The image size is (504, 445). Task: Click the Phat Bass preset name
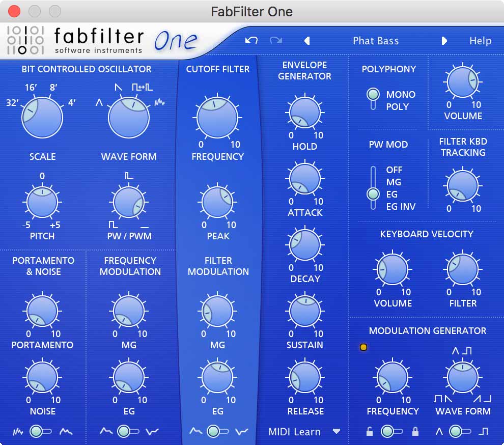pos(376,41)
